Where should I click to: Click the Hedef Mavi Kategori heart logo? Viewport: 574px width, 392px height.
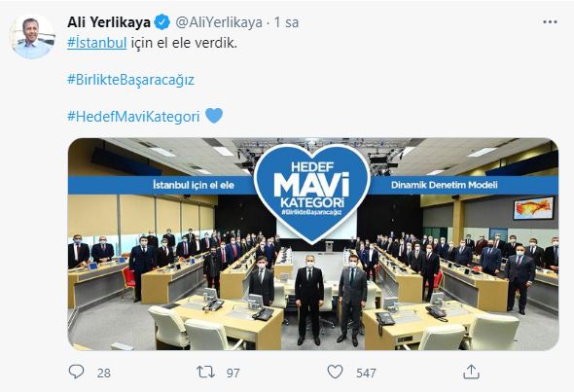click(312, 193)
